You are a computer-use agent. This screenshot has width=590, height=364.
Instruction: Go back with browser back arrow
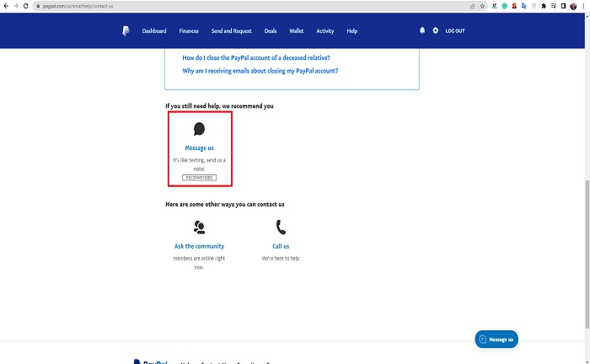pyautogui.click(x=6, y=6)
